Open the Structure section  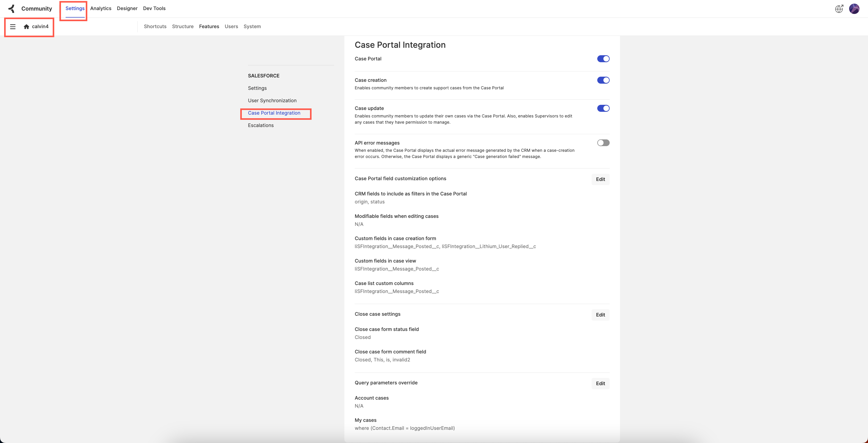click(183, 26)
